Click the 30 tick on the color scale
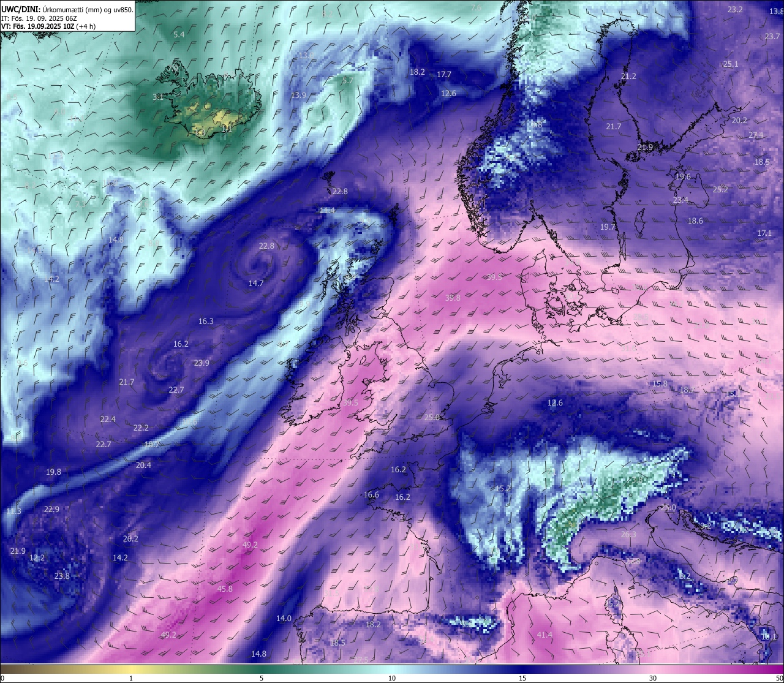 pyautogui.click(x=653, y=678)
